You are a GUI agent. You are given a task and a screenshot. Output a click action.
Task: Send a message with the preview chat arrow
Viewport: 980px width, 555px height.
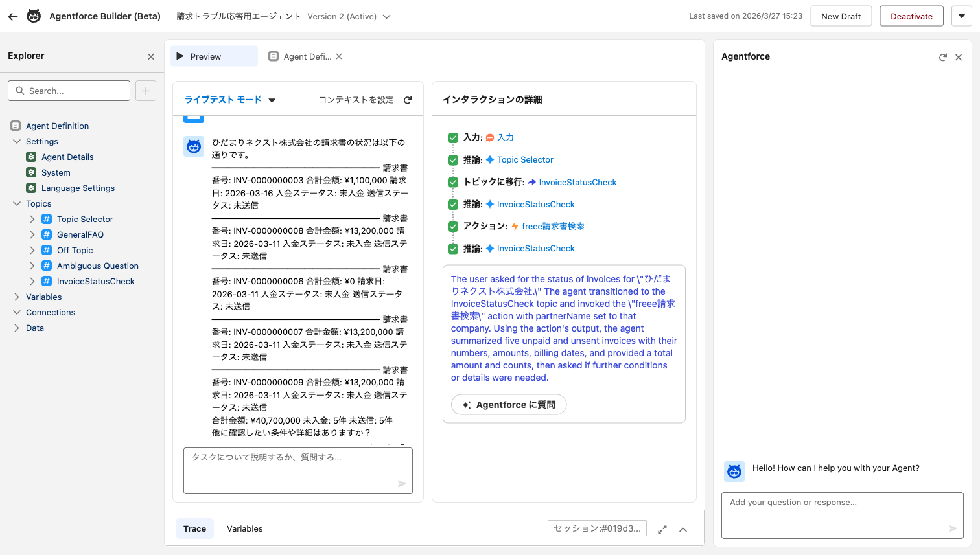click(x=402, y=483)
